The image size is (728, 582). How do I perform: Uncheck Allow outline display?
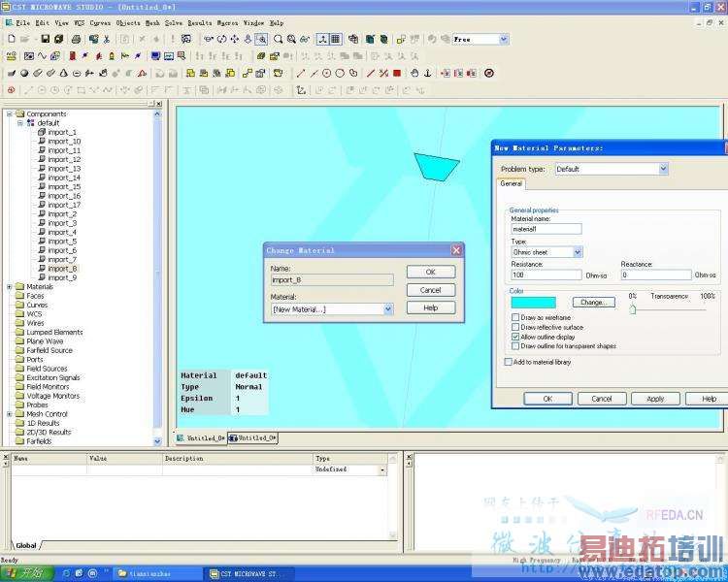(x=515, y=337)
